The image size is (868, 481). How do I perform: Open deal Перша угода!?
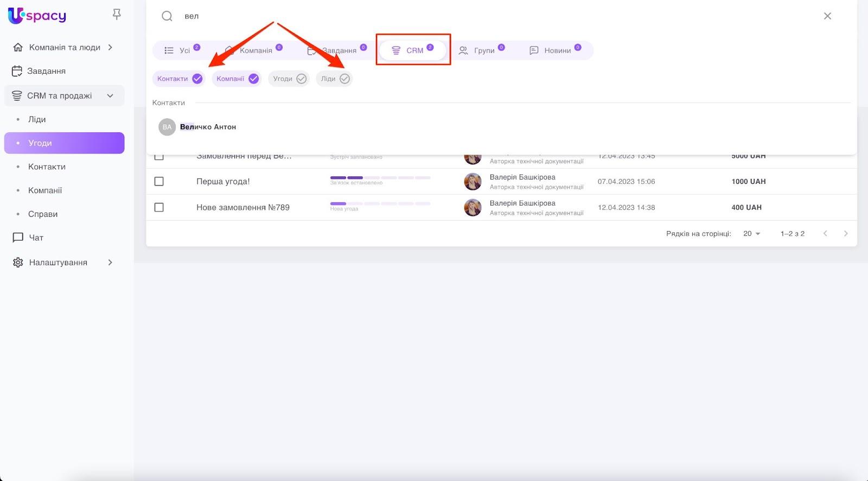click(223, 182)
